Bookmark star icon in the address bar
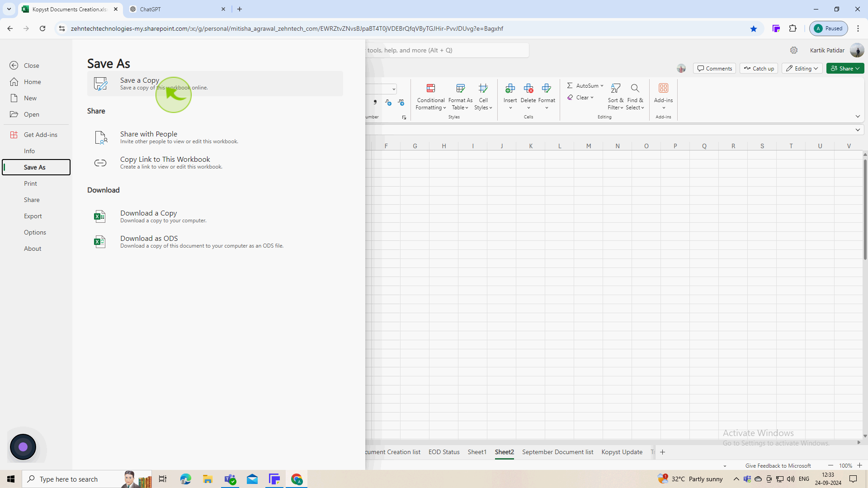Viewport: 868px width, 488px height. point(753,28)
